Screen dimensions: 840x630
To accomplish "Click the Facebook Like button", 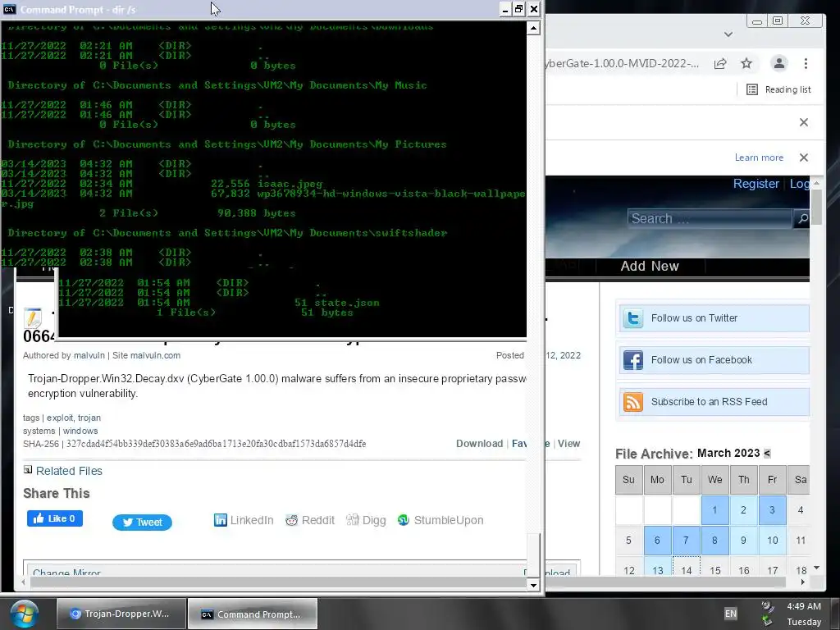I will point(55,518).
